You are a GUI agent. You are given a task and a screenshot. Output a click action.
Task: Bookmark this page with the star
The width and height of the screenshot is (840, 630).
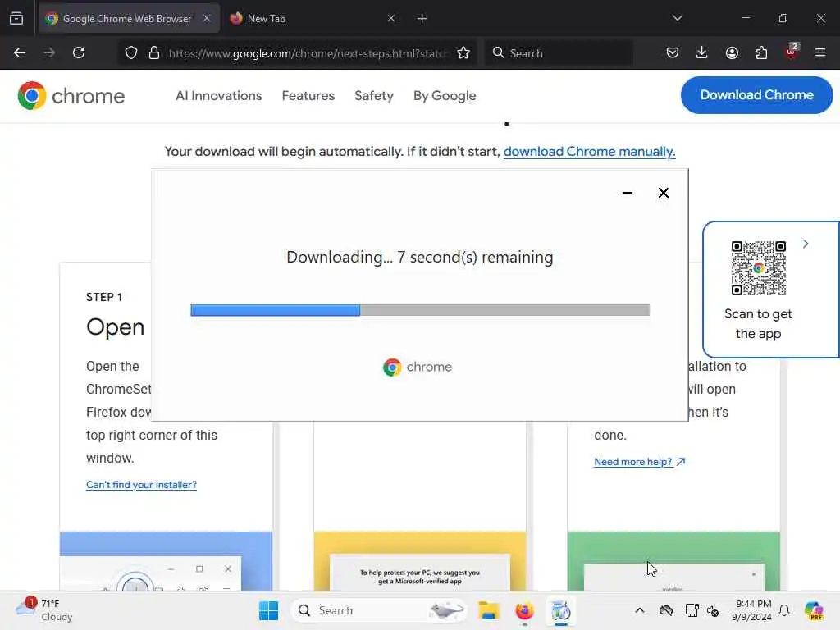(x=463, y=53)
